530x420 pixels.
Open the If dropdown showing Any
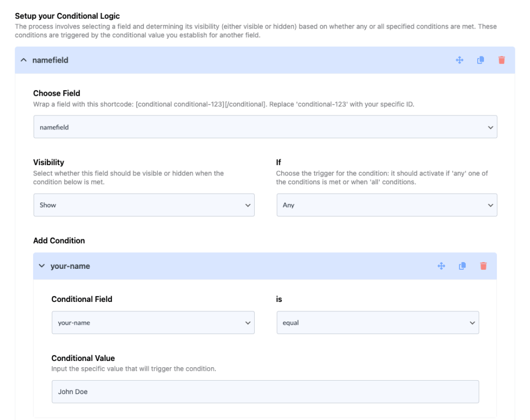pyautogui.click(x=386, y=205)
